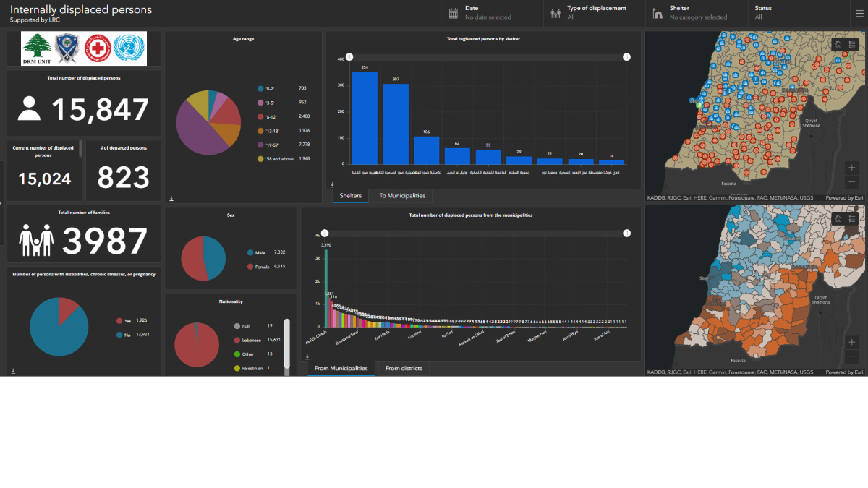The height and width of the screenshot is (488, 868).
Task: Switch to the To Municipalities tab
Action: tap(402, 196)
